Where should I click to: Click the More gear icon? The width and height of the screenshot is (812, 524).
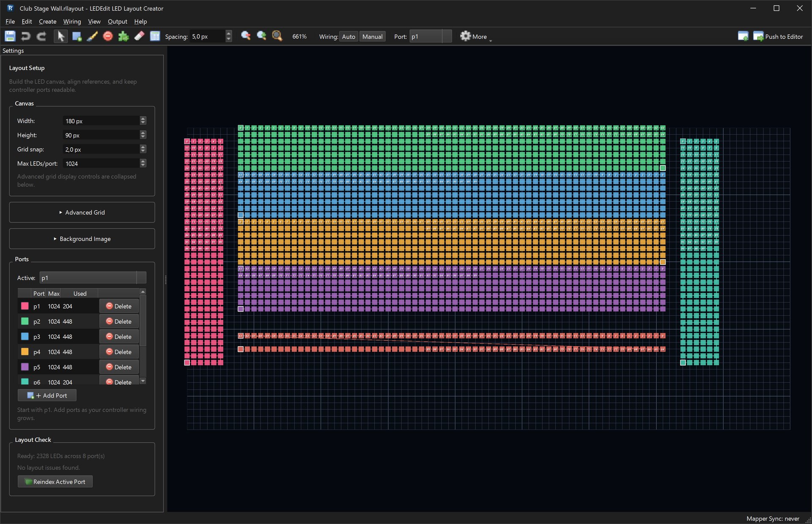[465, 36]
